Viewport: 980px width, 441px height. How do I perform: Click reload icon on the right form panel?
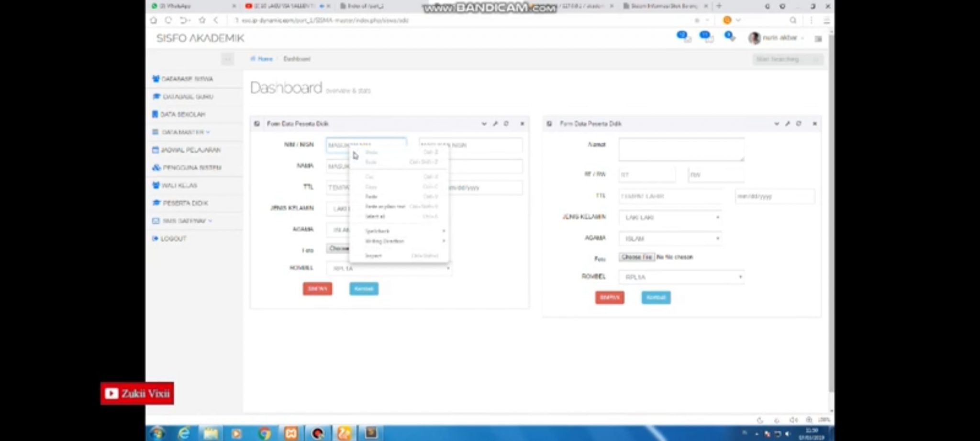point(799,124)
